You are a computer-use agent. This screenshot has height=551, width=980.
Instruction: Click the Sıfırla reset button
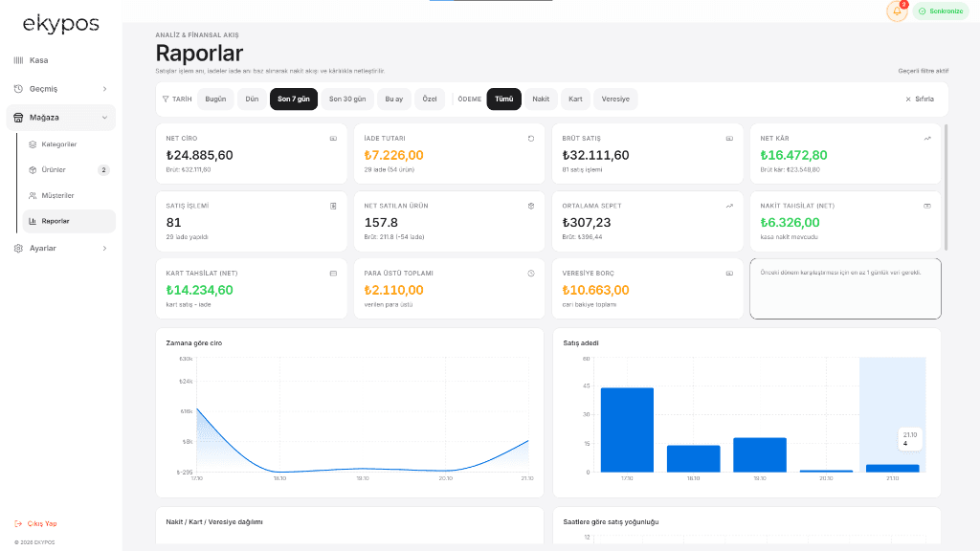920,99
